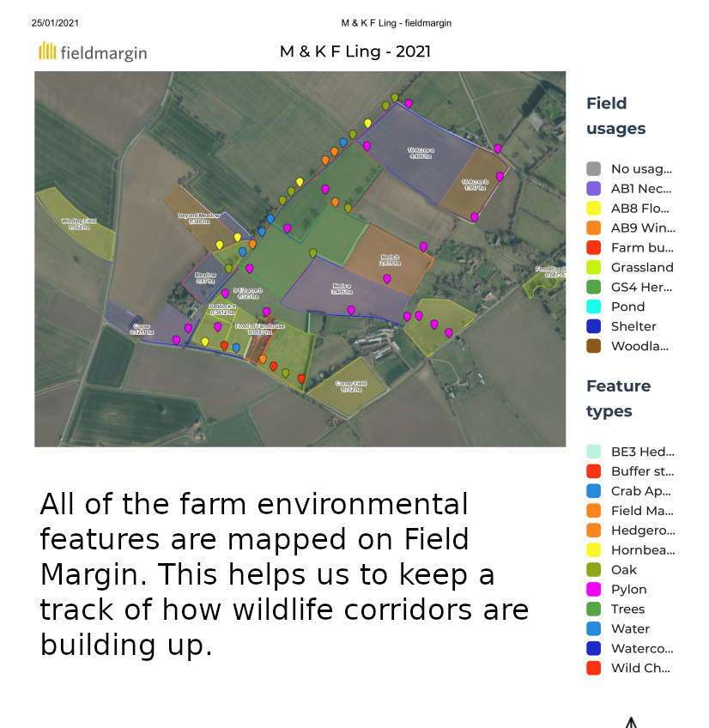709x728 pixels.
Task: Click the Feature types legend heading
Action: (618, 398)
